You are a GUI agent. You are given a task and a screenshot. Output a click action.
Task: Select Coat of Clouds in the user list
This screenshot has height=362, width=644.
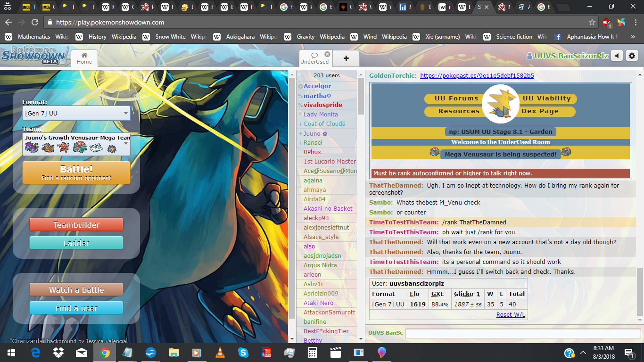click(x=324, y=123)
